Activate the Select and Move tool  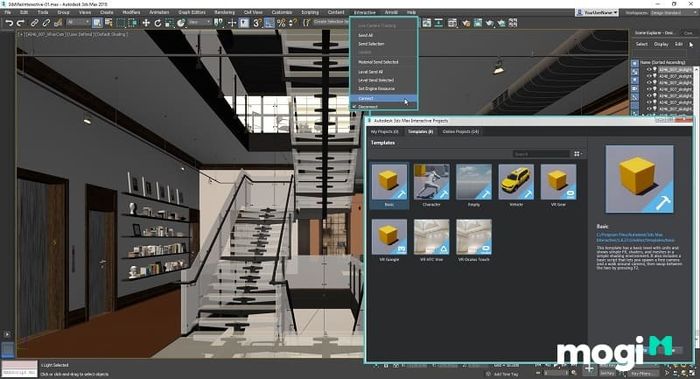point(146,23)
